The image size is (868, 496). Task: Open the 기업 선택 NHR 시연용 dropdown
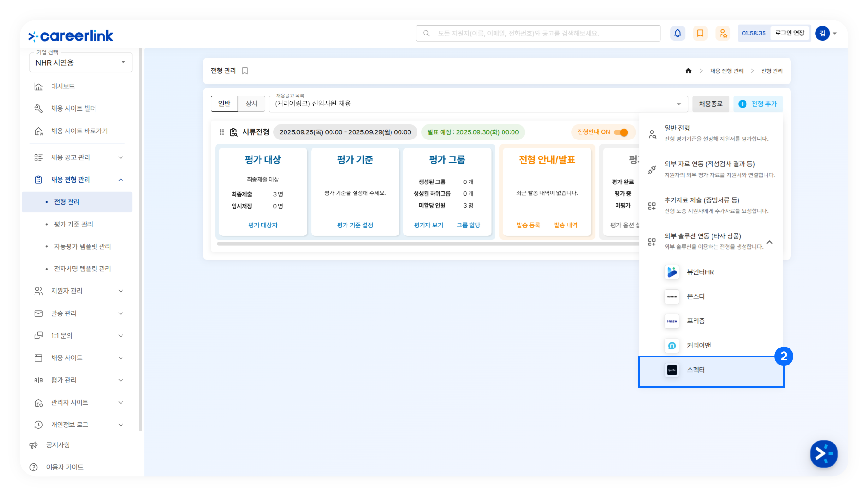[x=81, y=62]
